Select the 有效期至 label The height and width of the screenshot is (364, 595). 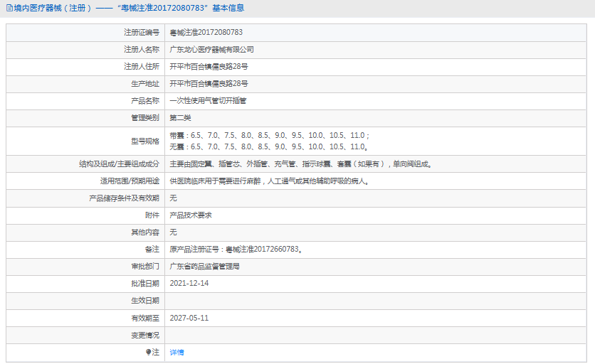click(x=145, y=318)
